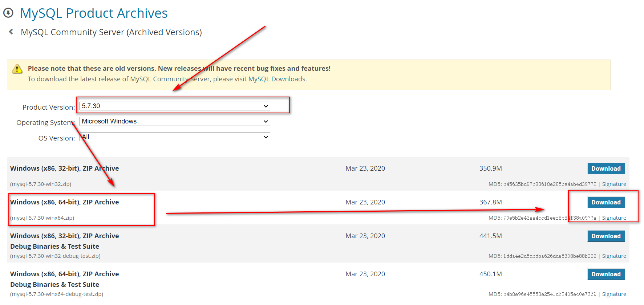Open Signature link for mysql-5.7.30-win32.zip

pyautogui.click(x=614, y=184)
